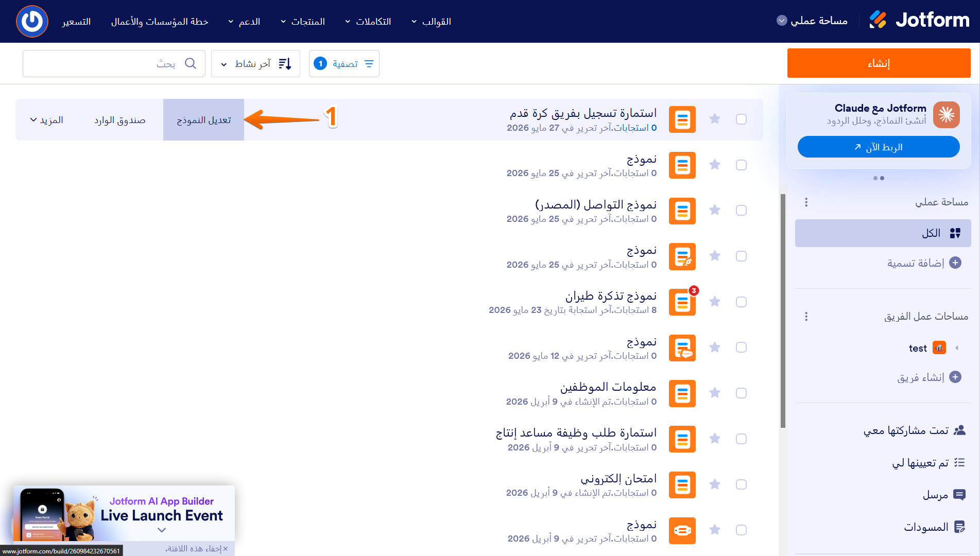Screen dimensions: 980x556
Task: Select الكل in sidebar
Action: pyautogui.click(x=883, y=233)
